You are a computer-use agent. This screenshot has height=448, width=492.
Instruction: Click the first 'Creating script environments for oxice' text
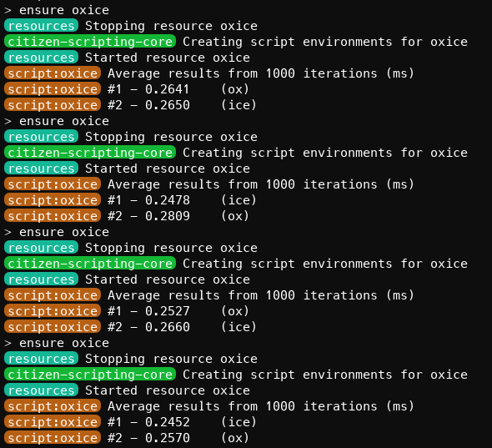325,42
